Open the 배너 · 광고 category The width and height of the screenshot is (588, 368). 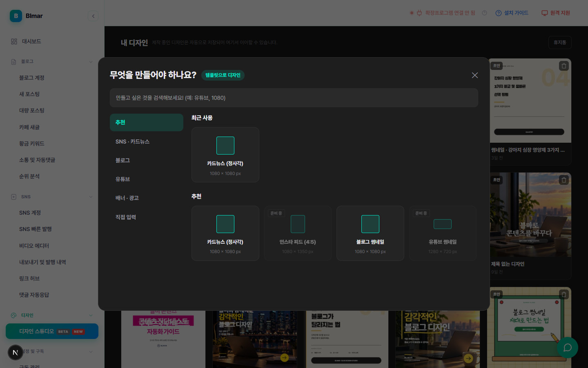(147, 198)
